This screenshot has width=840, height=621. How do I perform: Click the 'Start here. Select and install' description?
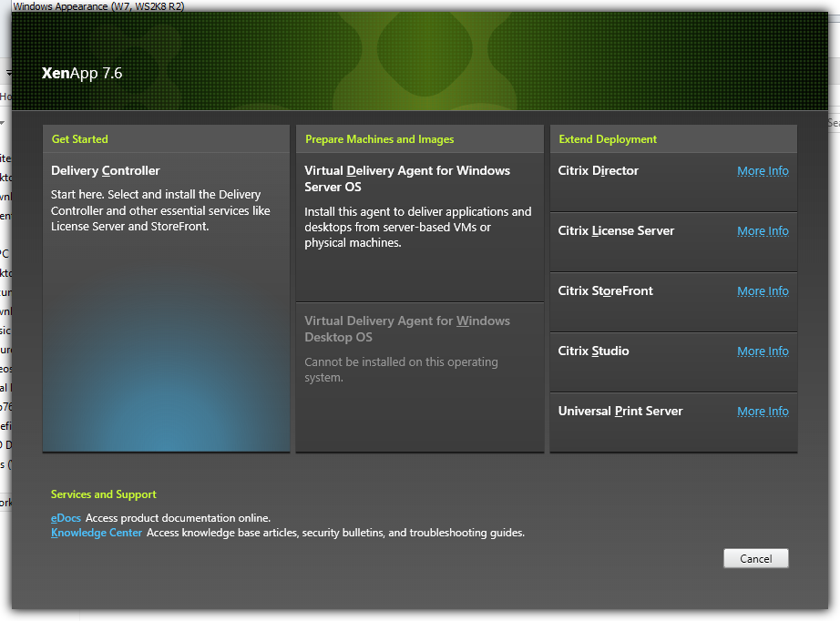tap(160, 210)
